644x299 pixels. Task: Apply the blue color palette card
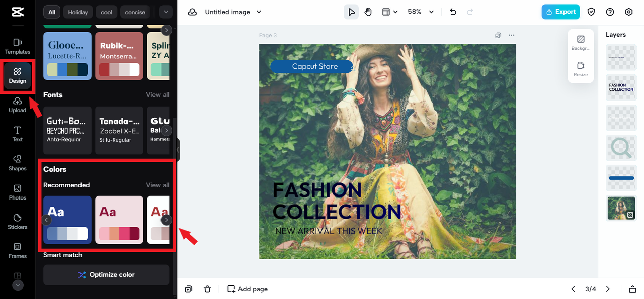click(67, 220)
